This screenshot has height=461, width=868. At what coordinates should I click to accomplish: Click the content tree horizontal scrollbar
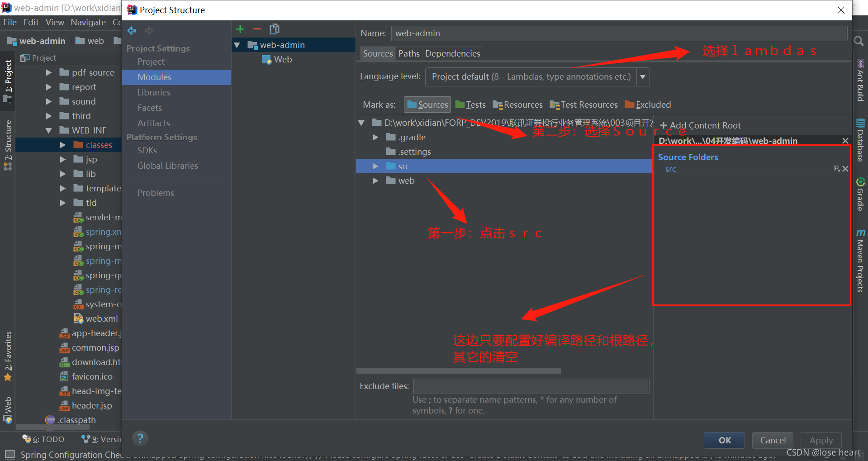459,371
